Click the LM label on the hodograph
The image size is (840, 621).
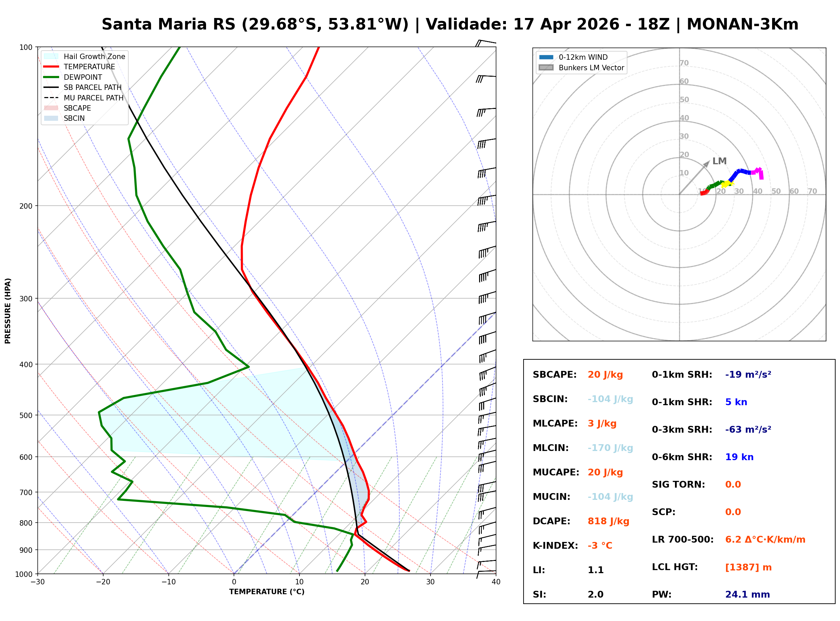(x=719, y=161)
